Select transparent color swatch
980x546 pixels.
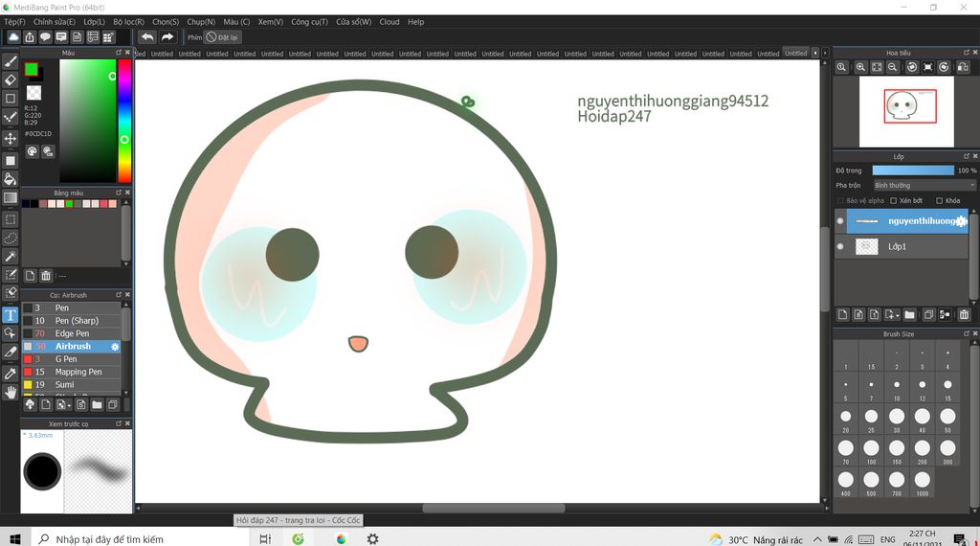[33, 93]
